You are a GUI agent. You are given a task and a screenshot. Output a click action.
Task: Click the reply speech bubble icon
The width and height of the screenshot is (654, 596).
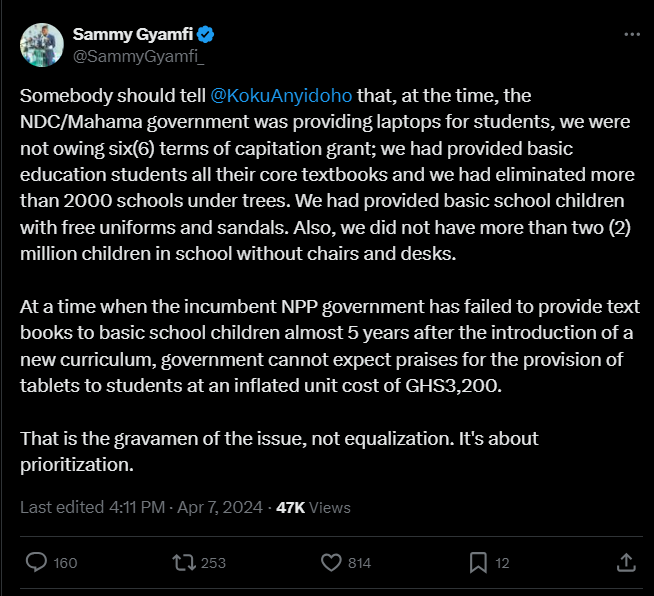[x=36, y=562]
